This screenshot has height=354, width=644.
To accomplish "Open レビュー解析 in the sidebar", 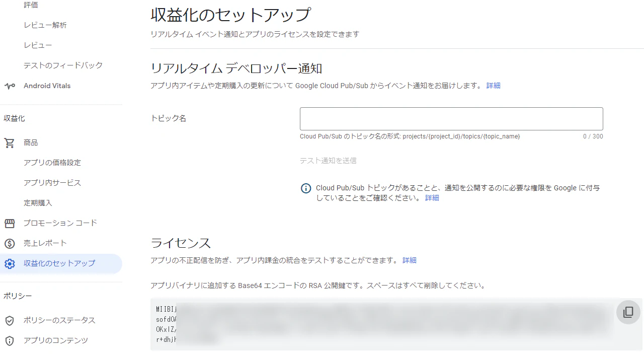I will point(45,25).
